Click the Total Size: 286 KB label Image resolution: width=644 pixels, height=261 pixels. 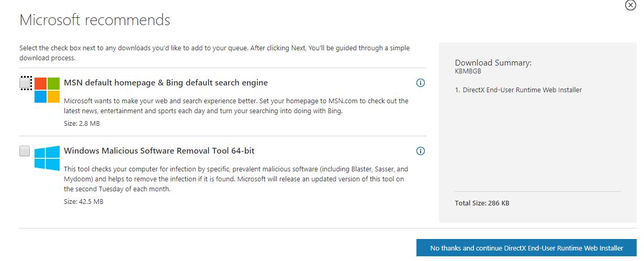click(482, 203)
